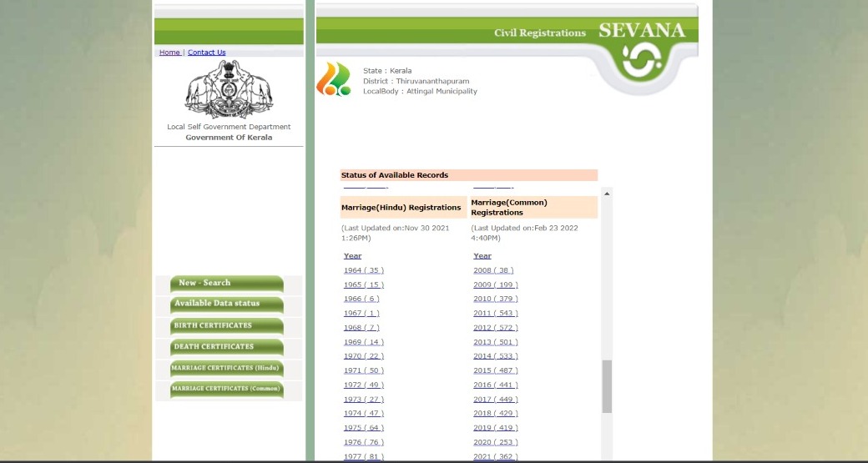Screen dimensions: 868x463
Task: Open Hindu year 1972 ( 49 )
Action: point(364,385)
